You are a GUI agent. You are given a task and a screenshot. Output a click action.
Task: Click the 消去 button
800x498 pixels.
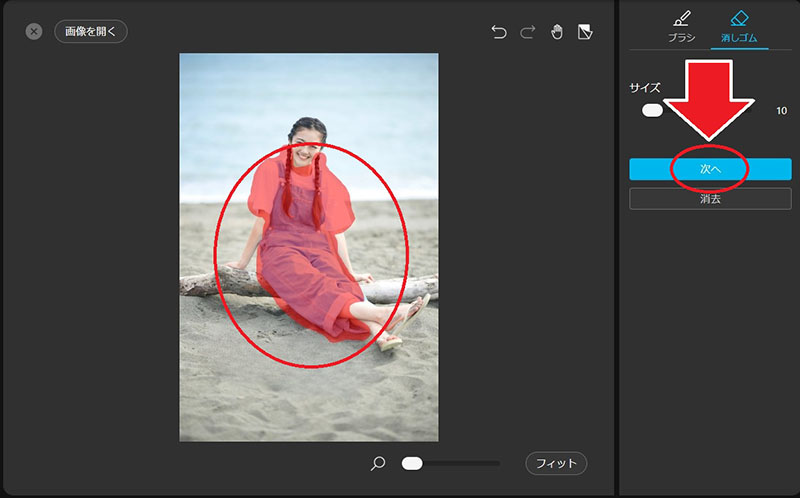[x=710, y=199]
